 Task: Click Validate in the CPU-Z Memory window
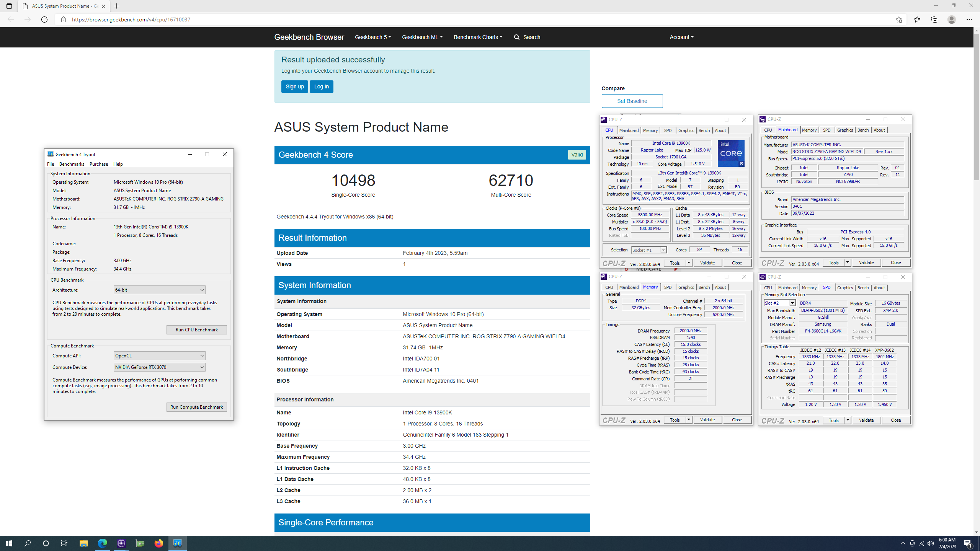[707, 420]
